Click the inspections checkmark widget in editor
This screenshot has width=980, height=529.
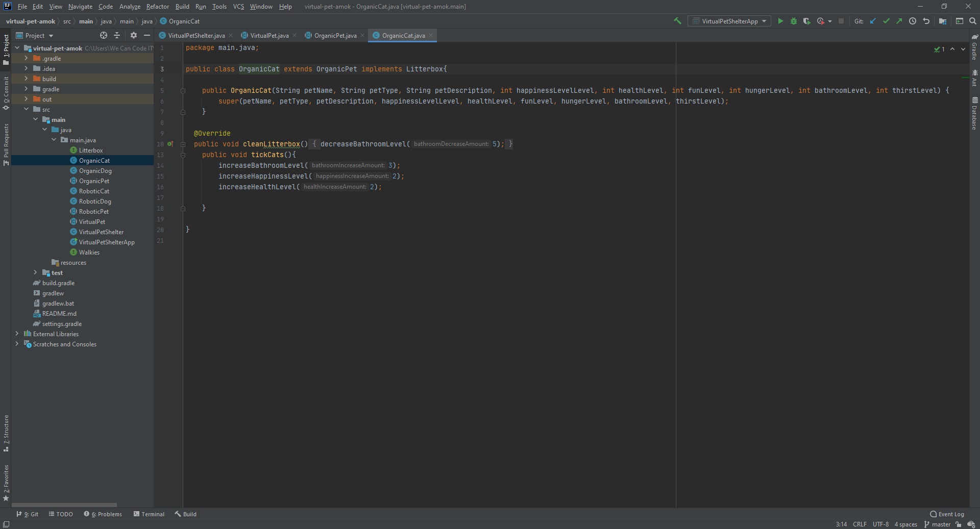[939, 49]
